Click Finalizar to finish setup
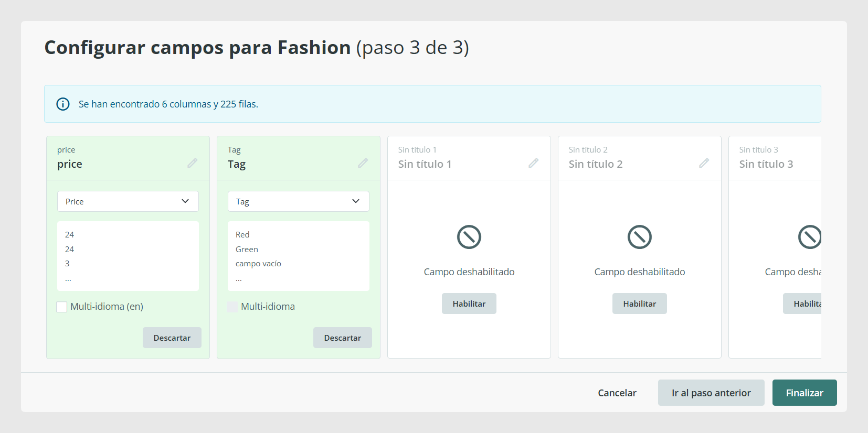This screenshot has width=868, height=433. (x=805, y=393)
